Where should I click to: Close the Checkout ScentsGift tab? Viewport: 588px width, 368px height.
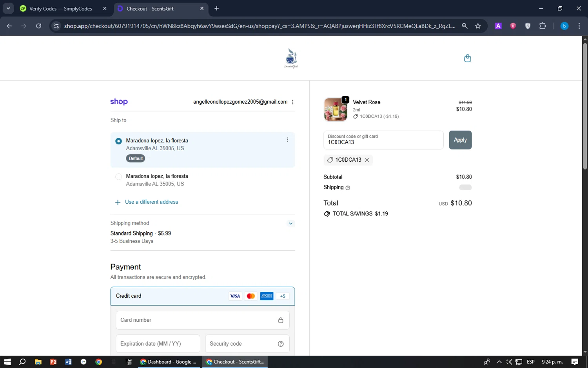point(202,8)
